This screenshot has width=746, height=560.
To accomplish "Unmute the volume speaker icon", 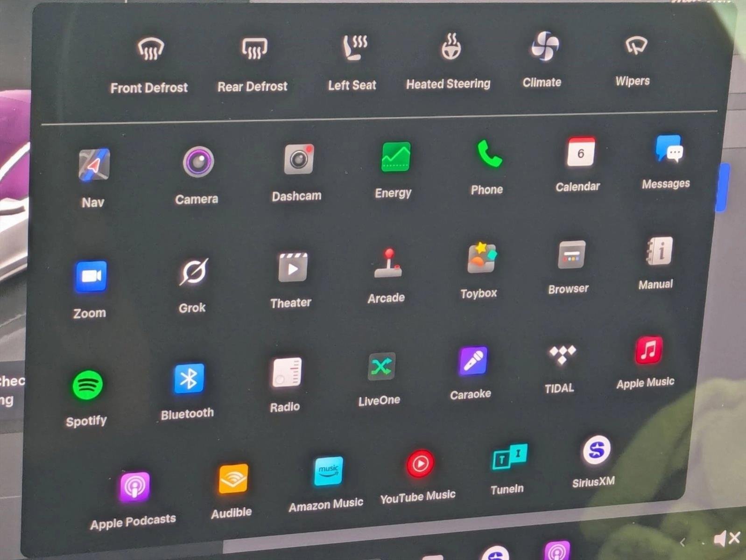I will pyautogui.click(x=726, y=539).
